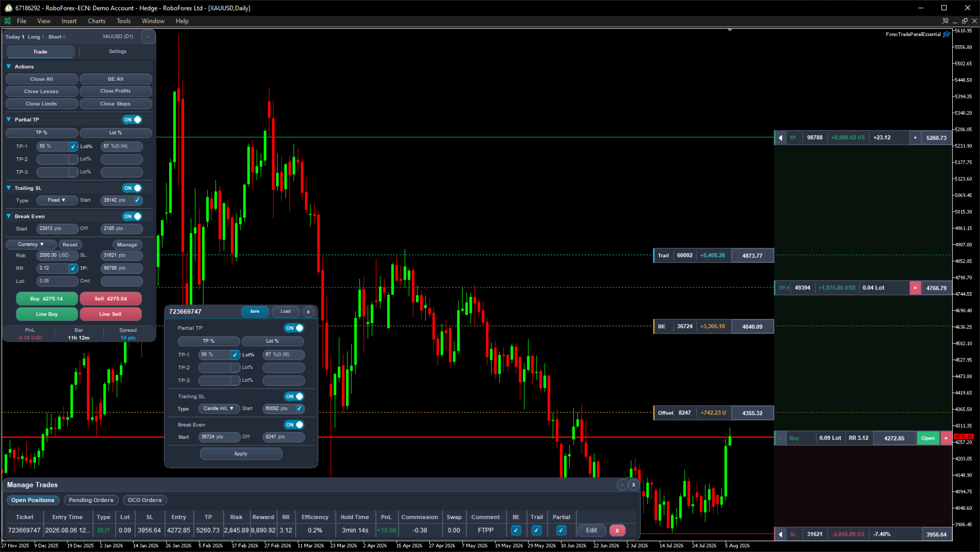Collapse the Partial TP section arrow

(9, 120)
